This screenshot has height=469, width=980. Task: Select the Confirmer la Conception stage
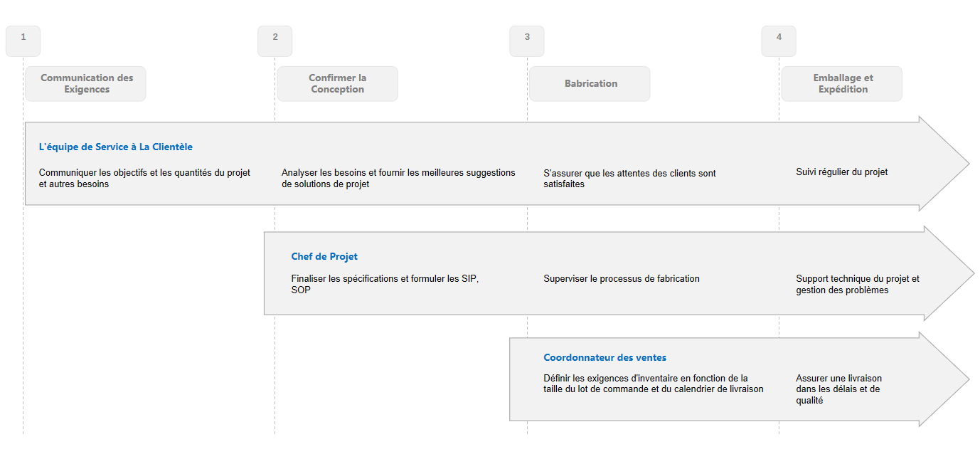tap(338, 84)
